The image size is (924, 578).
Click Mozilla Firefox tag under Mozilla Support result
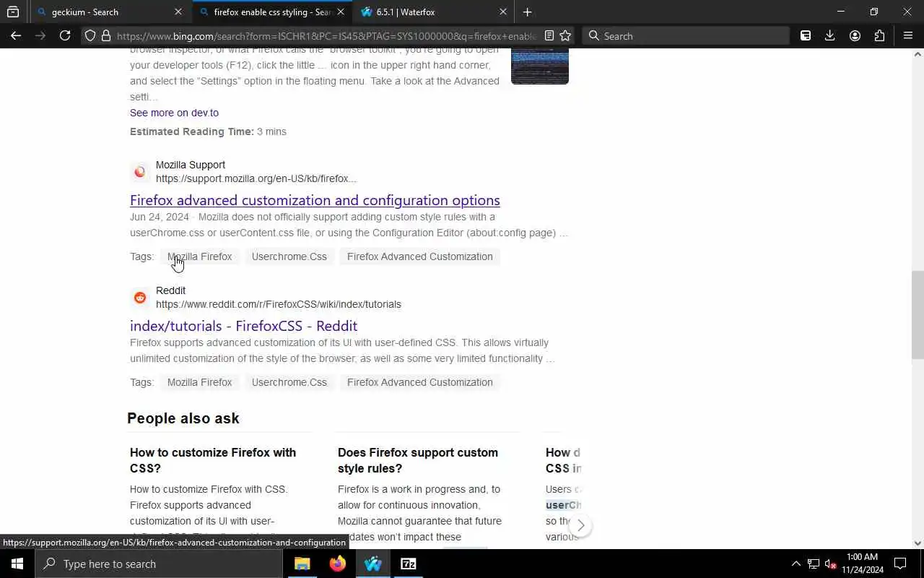(200, 256)
